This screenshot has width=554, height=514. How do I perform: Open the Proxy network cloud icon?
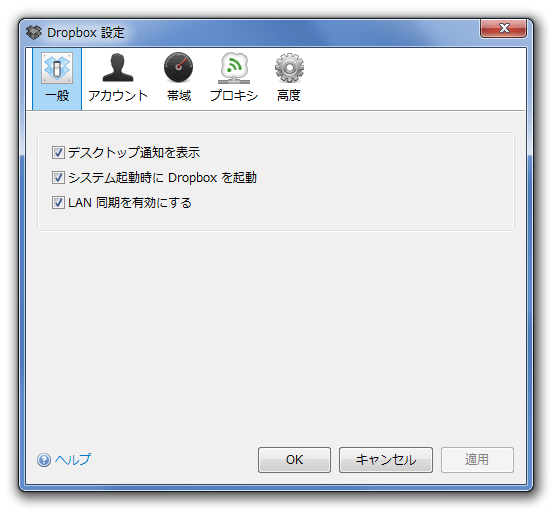234,68
